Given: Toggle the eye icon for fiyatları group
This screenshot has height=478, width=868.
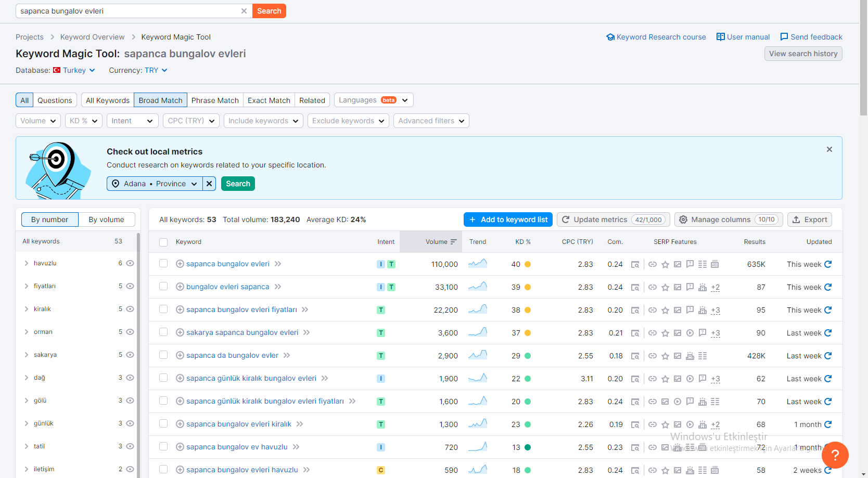Looking at the screenshot, I should (130, 286).
